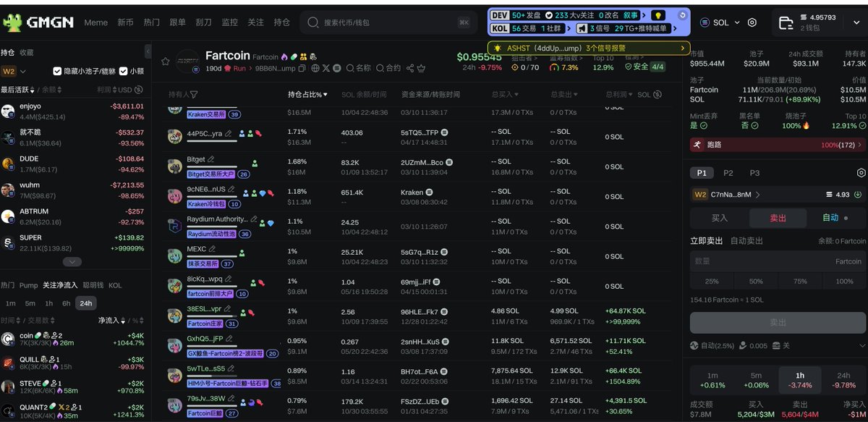Open the 5sTQ5...TFP funding source
This screenshot has width=868, height=422.
tap(420, 132)
